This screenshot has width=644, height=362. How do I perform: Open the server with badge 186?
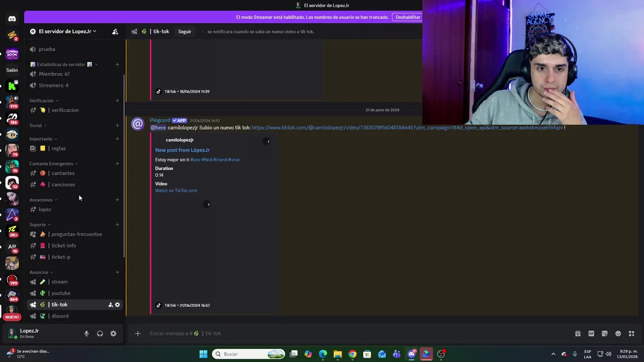tap(12, 118)
